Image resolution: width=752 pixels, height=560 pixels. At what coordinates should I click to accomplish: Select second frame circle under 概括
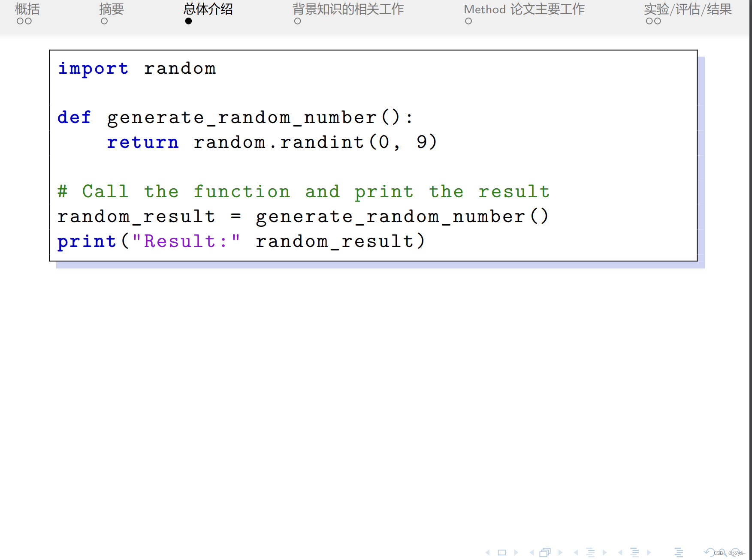[x=28, y=21]
